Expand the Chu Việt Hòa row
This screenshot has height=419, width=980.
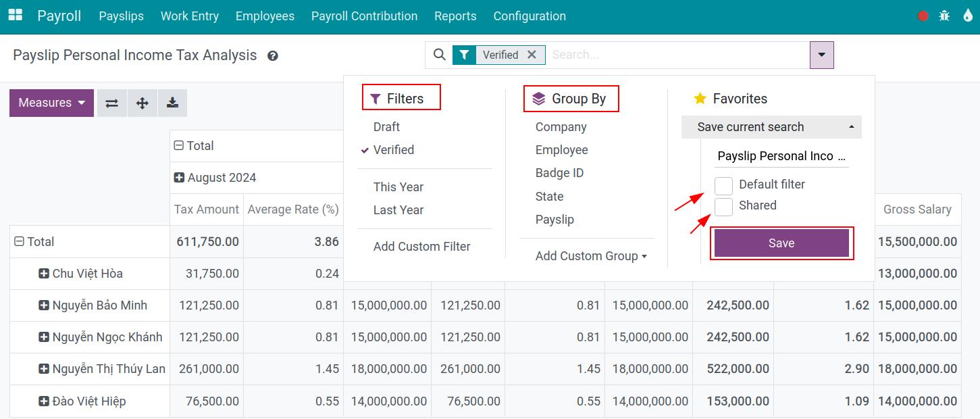(44, 274)
